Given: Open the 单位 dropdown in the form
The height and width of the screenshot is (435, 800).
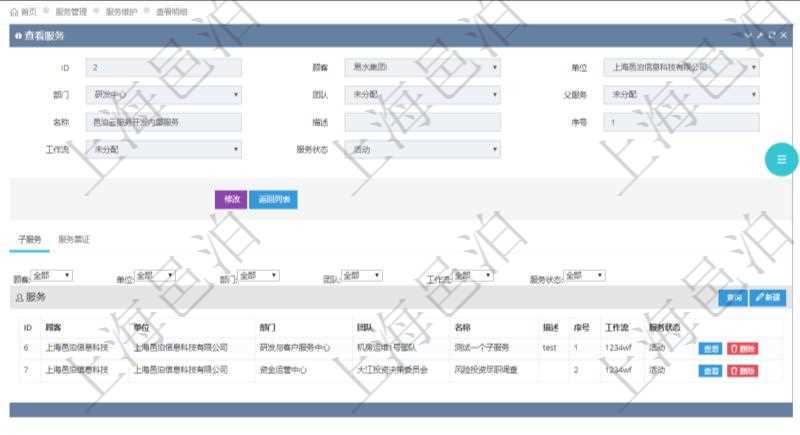Looking at the screenshot, I should coord(680,68).
